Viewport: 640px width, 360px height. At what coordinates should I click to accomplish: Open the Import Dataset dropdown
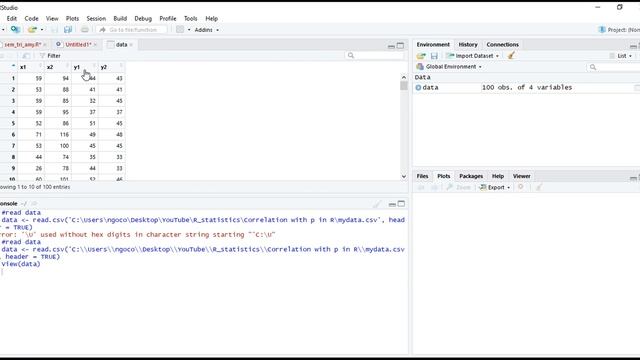(473, 56)
